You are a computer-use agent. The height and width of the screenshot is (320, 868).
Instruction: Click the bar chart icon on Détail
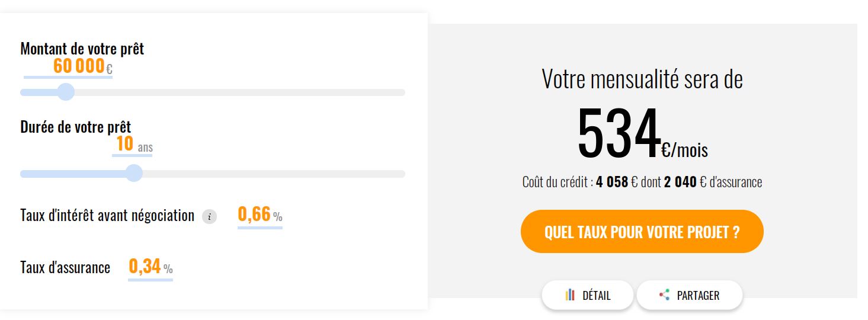point(570,295)
